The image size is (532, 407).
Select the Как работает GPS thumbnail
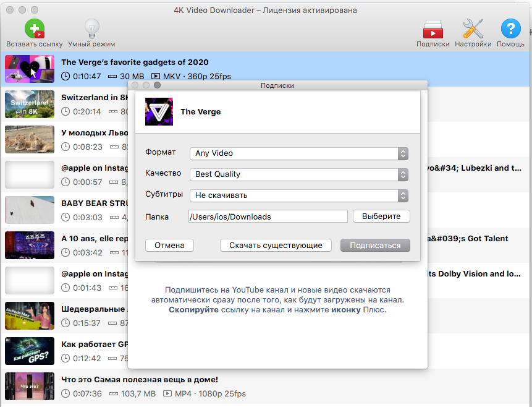[30, 351]
